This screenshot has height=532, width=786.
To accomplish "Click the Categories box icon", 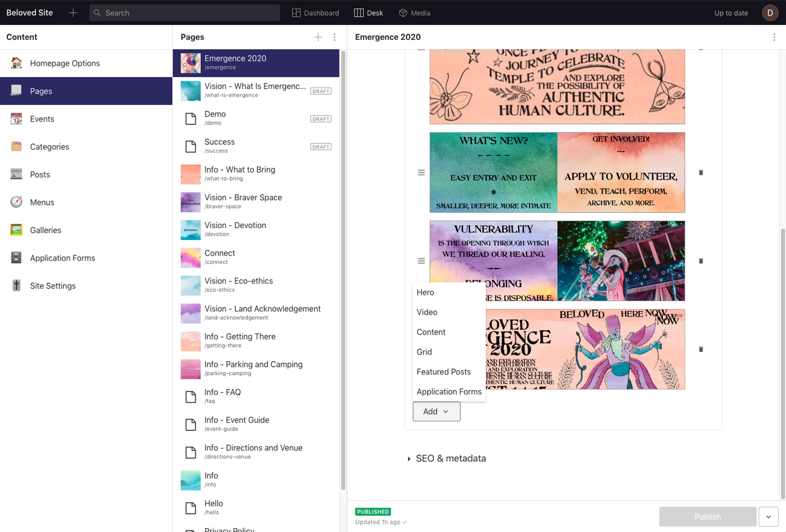I will [x=16, y=146].
